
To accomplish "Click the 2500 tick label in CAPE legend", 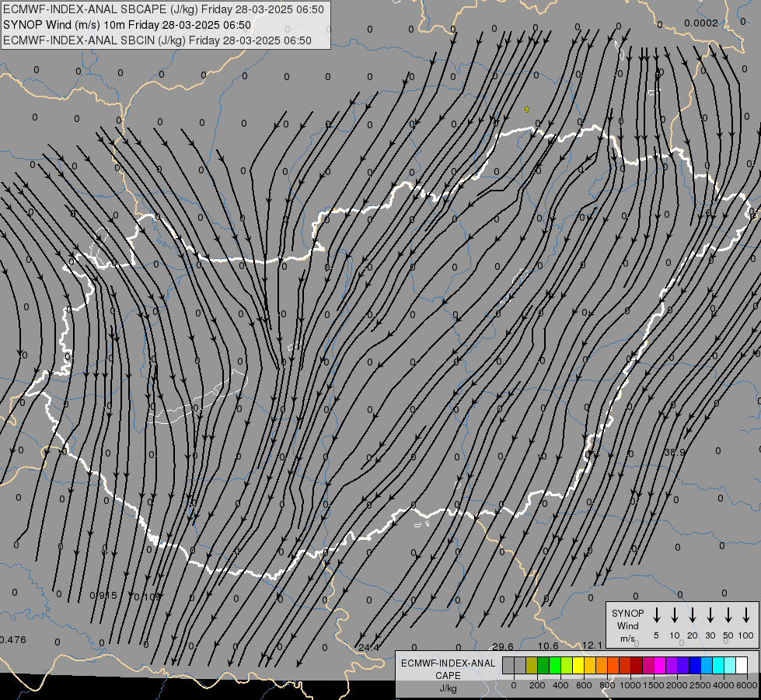I will click(700, 685).
